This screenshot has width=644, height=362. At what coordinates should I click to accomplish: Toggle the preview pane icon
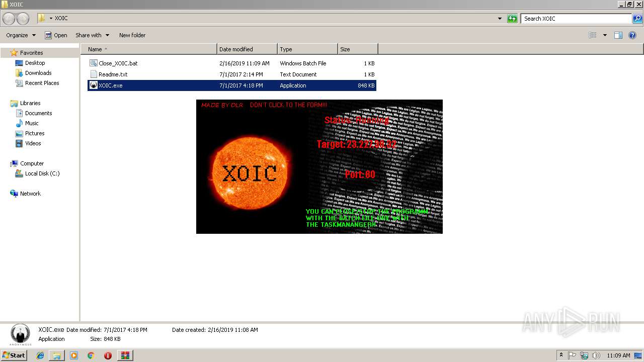click(x=618, y=35)
